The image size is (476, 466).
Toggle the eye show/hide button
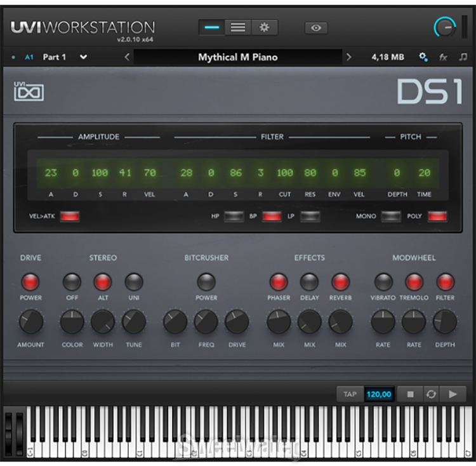pyautogui.click(x=316, y=28)
